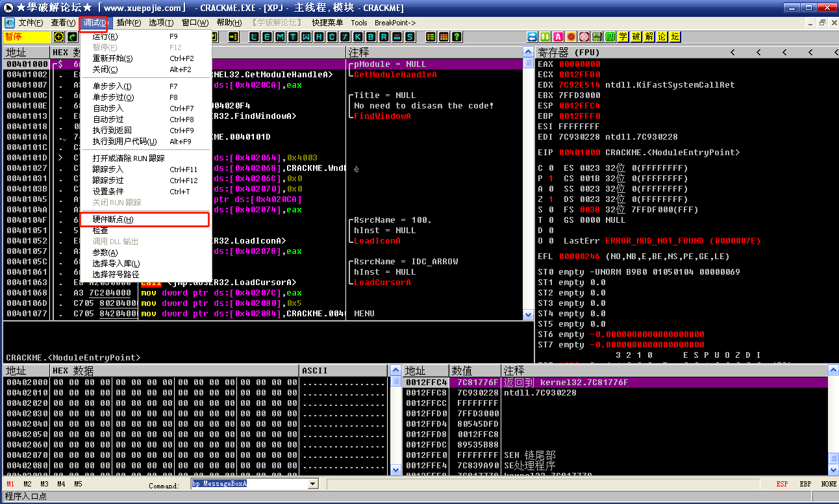Toggle the ESP mode in status bar

782,485
